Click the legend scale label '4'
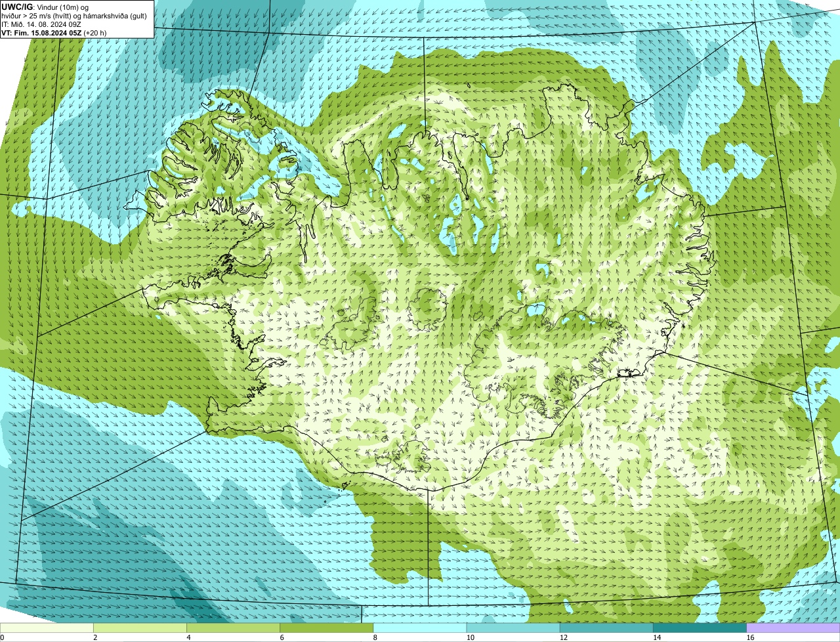 (188, 637)
